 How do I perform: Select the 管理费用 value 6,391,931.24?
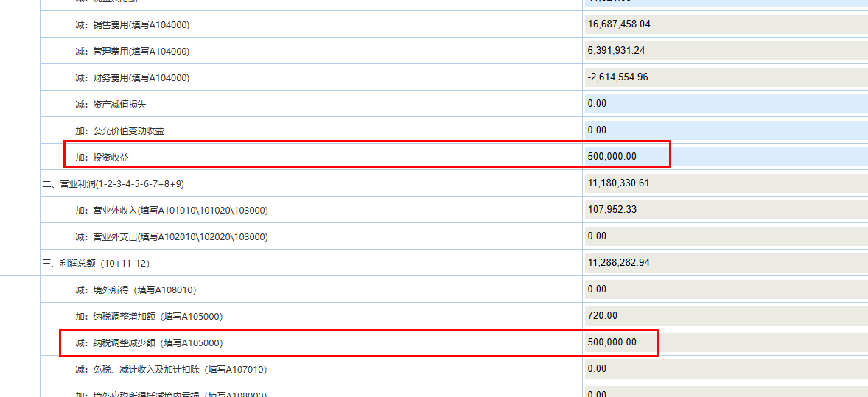[x=726, y=51]
